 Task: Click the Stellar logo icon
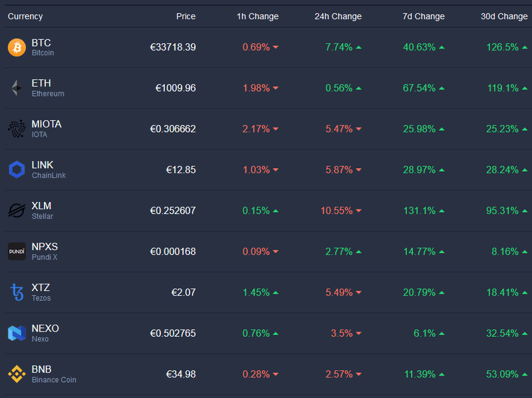tap(17, 211)
